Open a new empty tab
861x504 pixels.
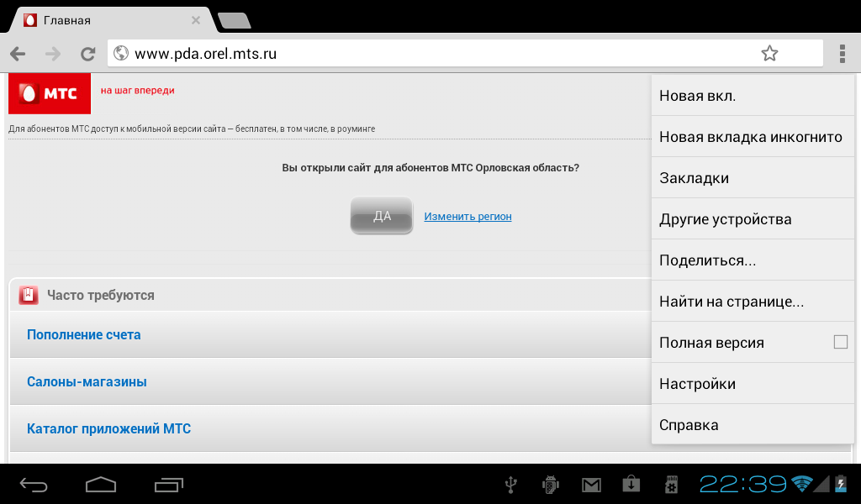pos(235,21)
